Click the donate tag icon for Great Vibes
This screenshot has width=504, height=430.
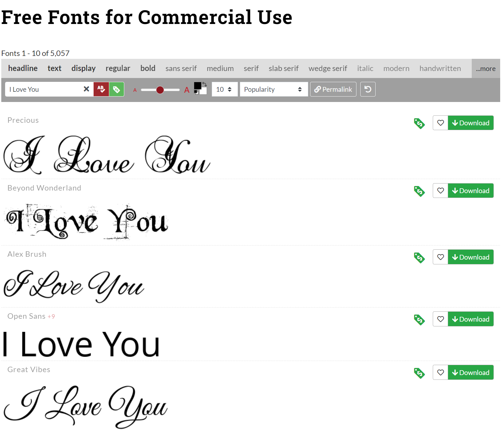[419, 373]
